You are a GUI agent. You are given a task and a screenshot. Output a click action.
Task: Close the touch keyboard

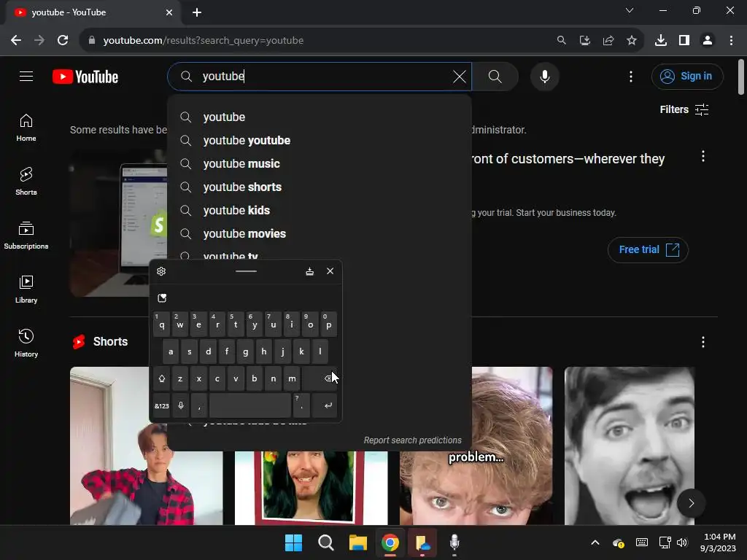coord(330,271)
